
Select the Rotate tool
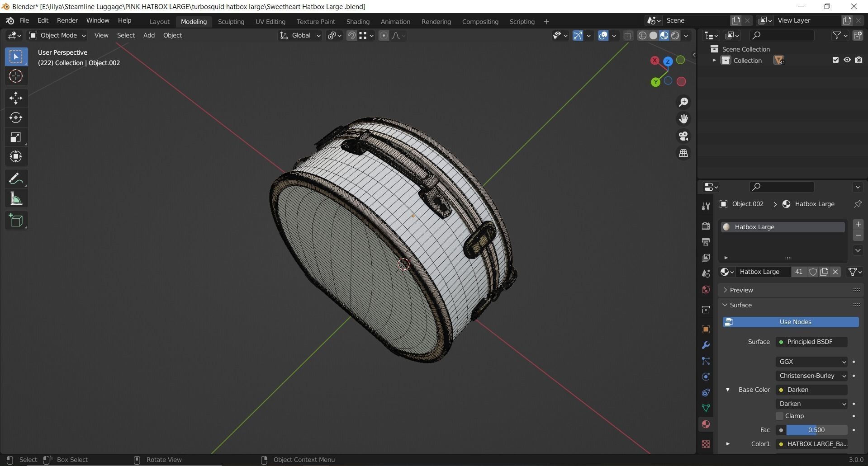16,118
